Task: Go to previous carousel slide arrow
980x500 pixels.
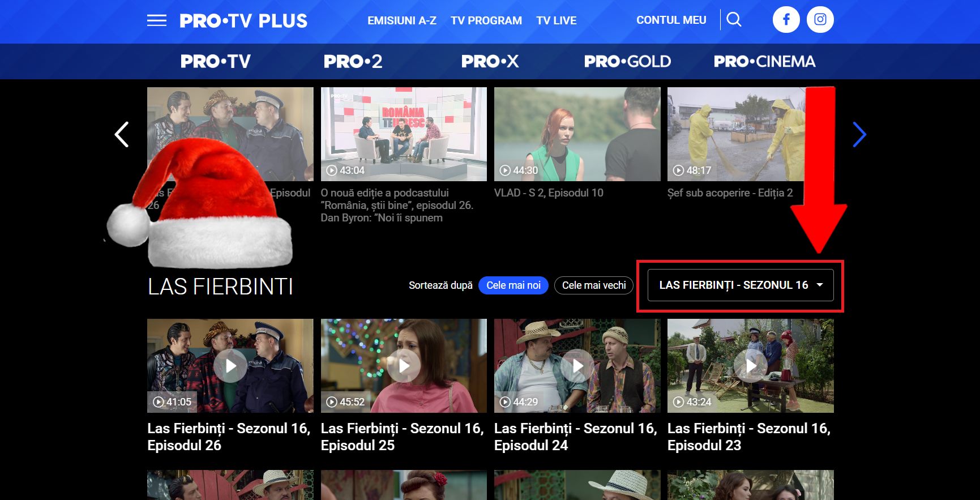Action: pos(122,135)
